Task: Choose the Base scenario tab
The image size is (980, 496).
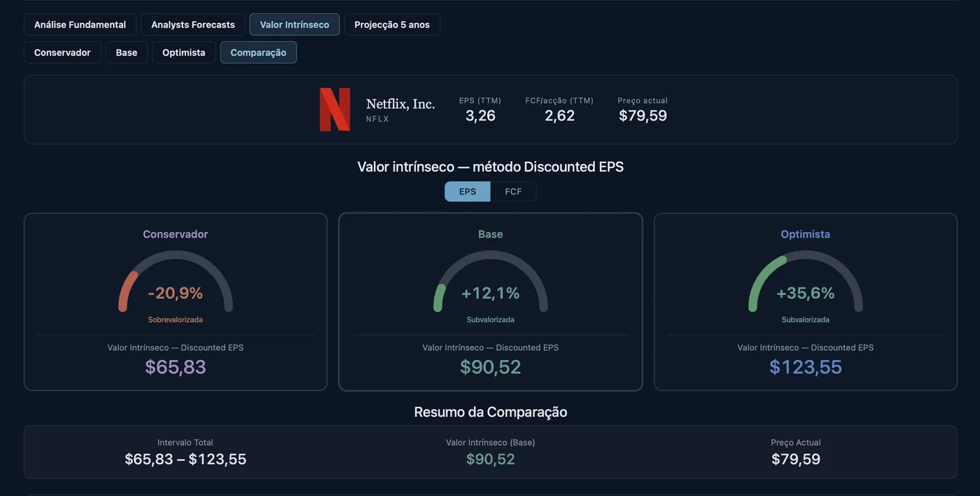Action: tap(127, 53)
